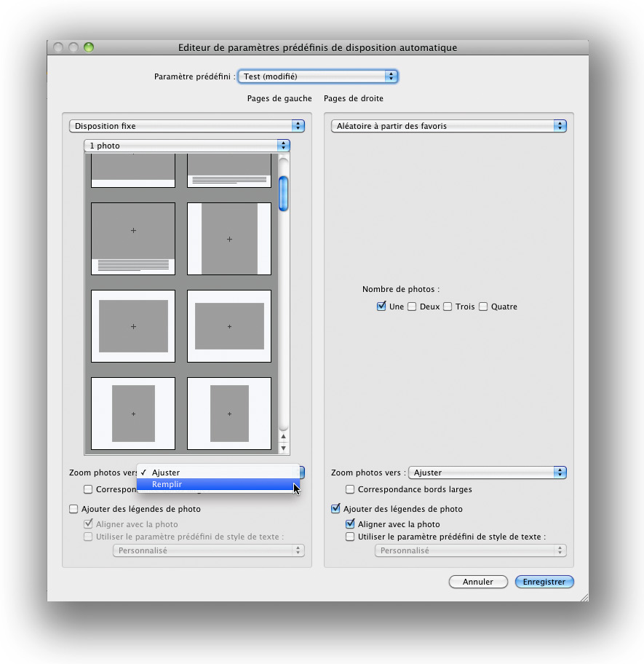Click the layout list scroll down arrow
The height and width of the screenshot is (664, 644).
tap(284, 448)
